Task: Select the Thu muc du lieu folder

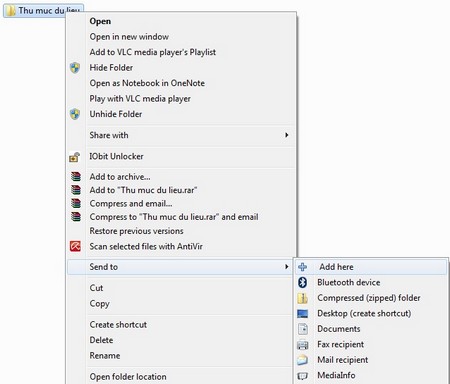Action: pyautogui.click(x=43, y=11)
